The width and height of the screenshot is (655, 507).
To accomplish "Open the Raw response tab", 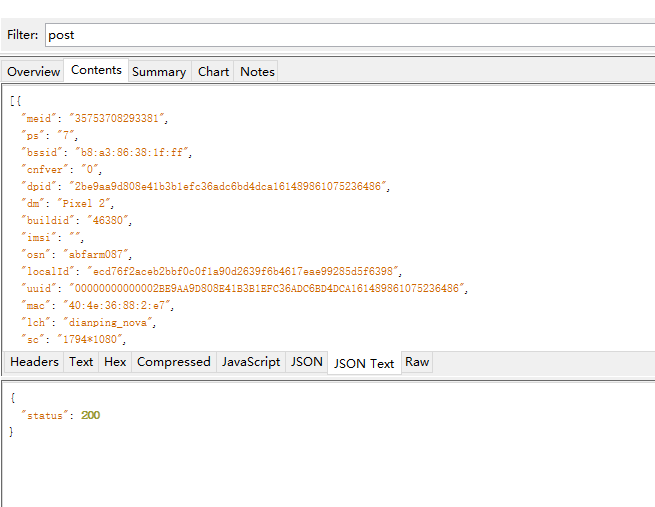I will coord(417,362).
